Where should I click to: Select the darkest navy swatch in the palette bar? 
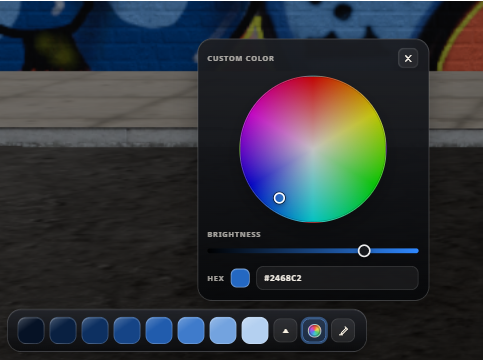click(31, 330)
